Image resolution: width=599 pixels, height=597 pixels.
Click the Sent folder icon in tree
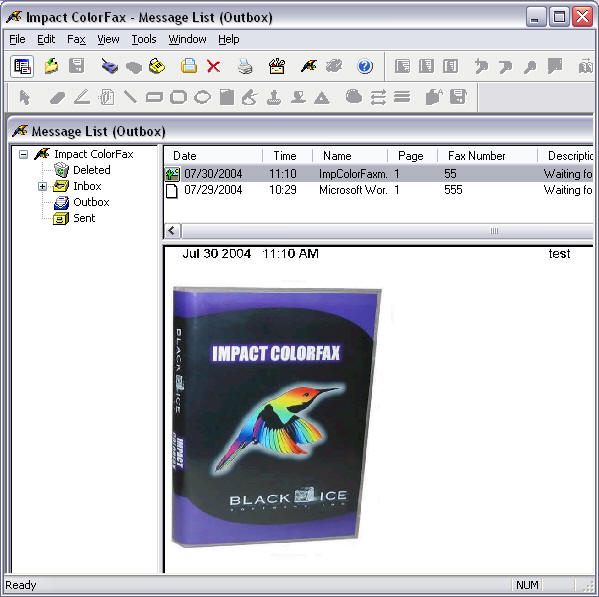coord(61,218)
